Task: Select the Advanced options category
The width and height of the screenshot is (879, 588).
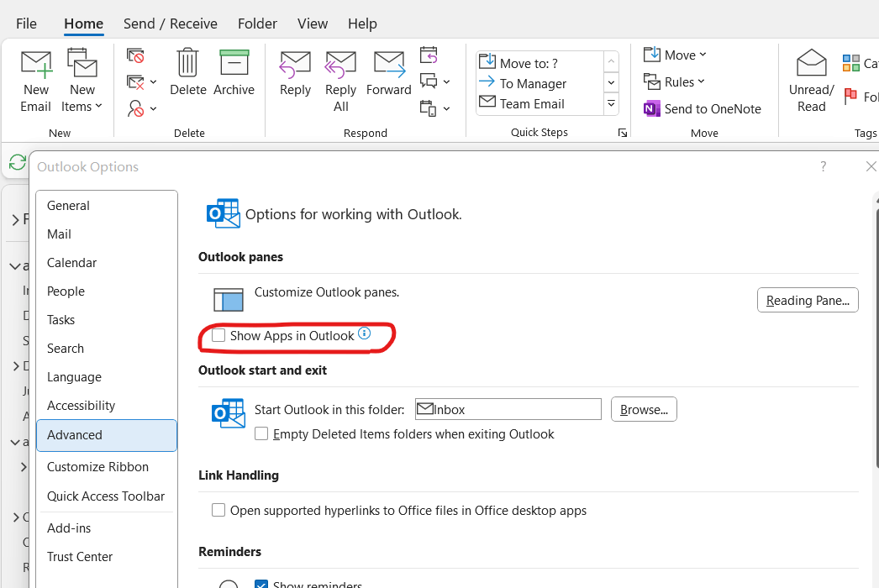Action: pyautogui.click(x=107, y=435)
